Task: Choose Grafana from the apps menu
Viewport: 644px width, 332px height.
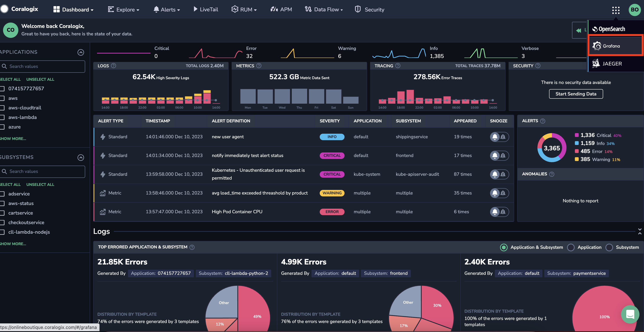Action: [616, 46]
